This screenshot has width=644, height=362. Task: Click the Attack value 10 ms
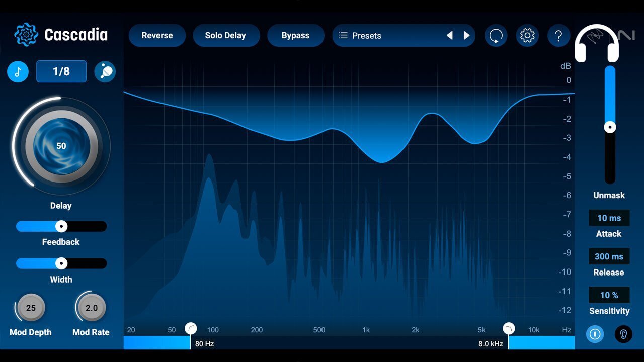(609, 218)
